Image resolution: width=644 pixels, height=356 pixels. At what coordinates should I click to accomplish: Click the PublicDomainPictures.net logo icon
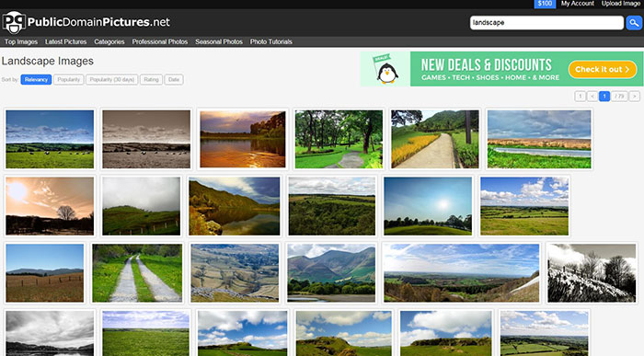coord(14,23)
